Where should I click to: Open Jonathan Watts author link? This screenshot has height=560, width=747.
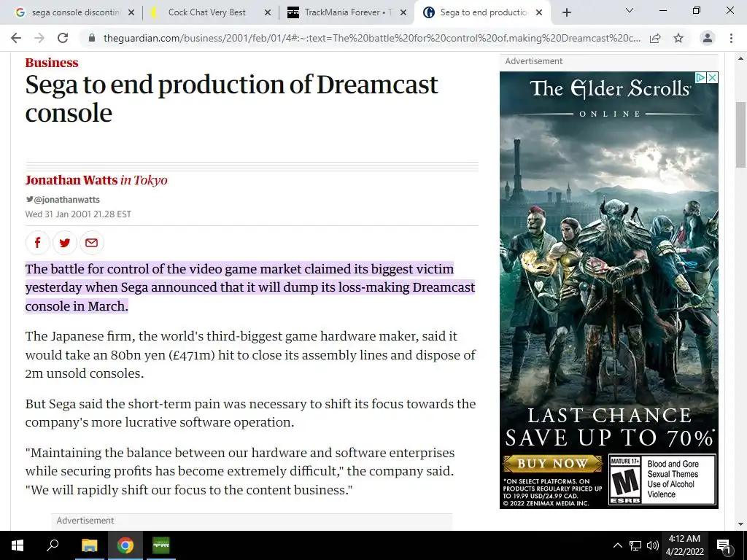tap(71, 180)
